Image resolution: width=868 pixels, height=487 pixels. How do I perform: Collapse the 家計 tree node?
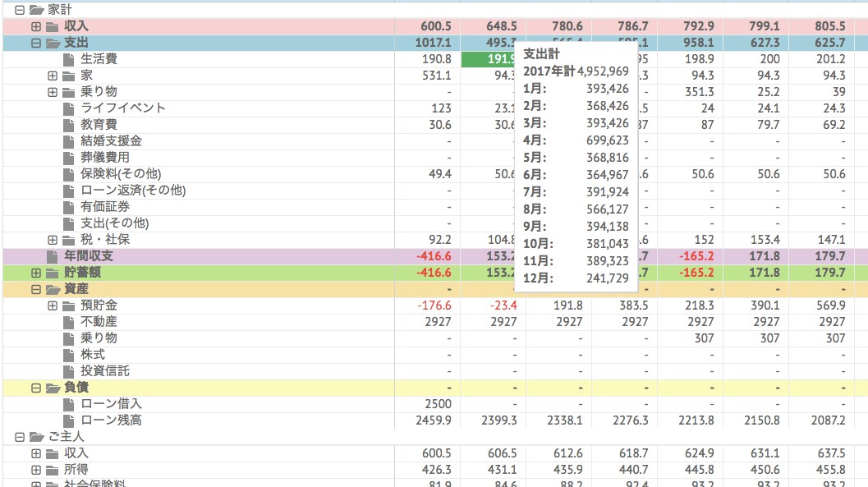click(20, 9)
